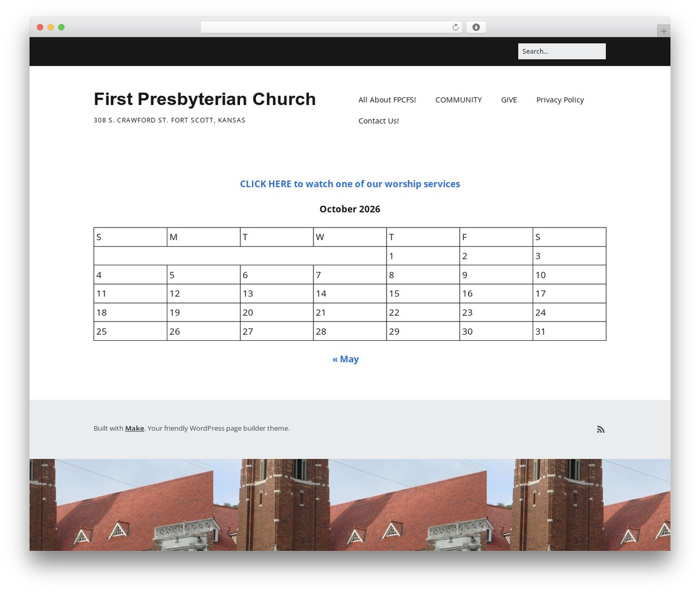Click calendar date 31

click(569, 332)
